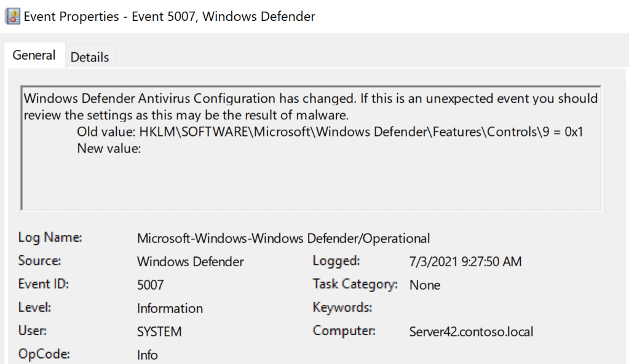Click the 'Computer:' label

point(344,331)
